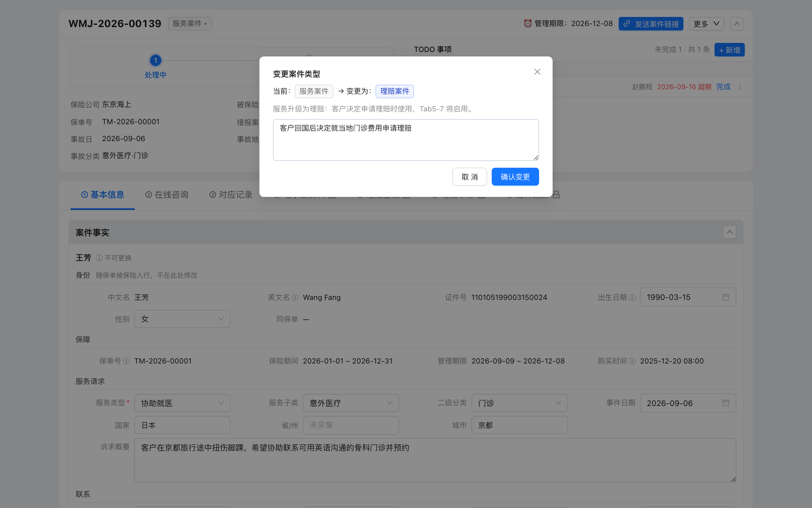The width and height of the screenshot is (812, 508).
Task: Click the info icon next to 英文名
Action: 295,298
